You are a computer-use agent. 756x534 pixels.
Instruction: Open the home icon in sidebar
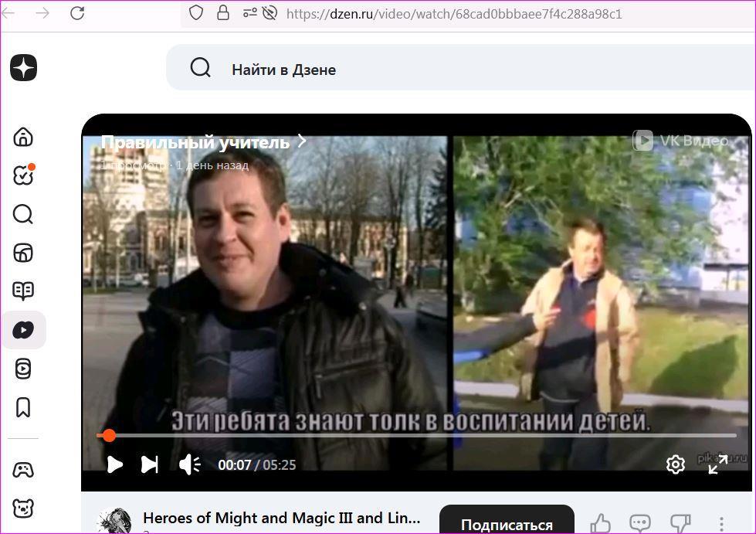click(23, 137)
